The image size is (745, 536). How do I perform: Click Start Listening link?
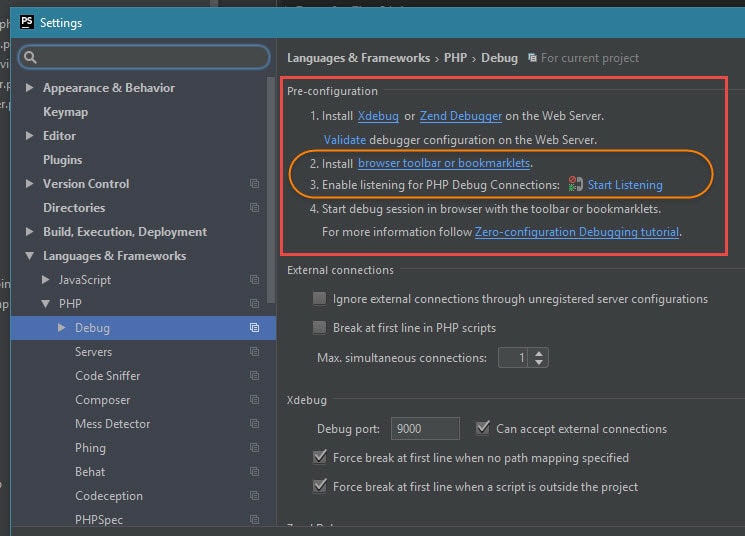pyautogui.click(x=625, y=185)
